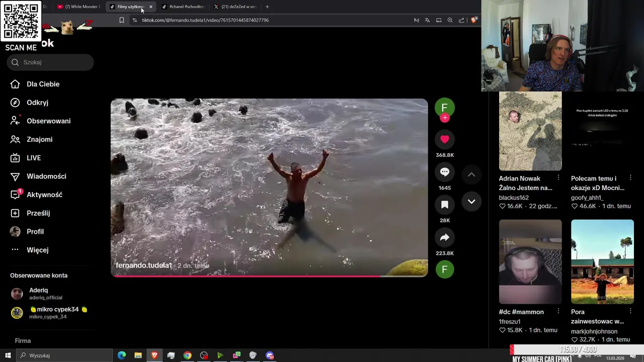Open Google Chrome from taskbar

click(x=187, y=355)
